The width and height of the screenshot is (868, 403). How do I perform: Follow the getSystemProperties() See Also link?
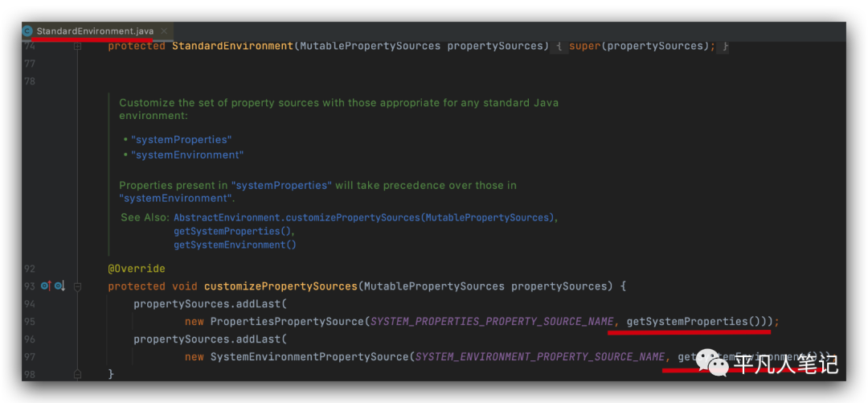(x=235, y=231)
